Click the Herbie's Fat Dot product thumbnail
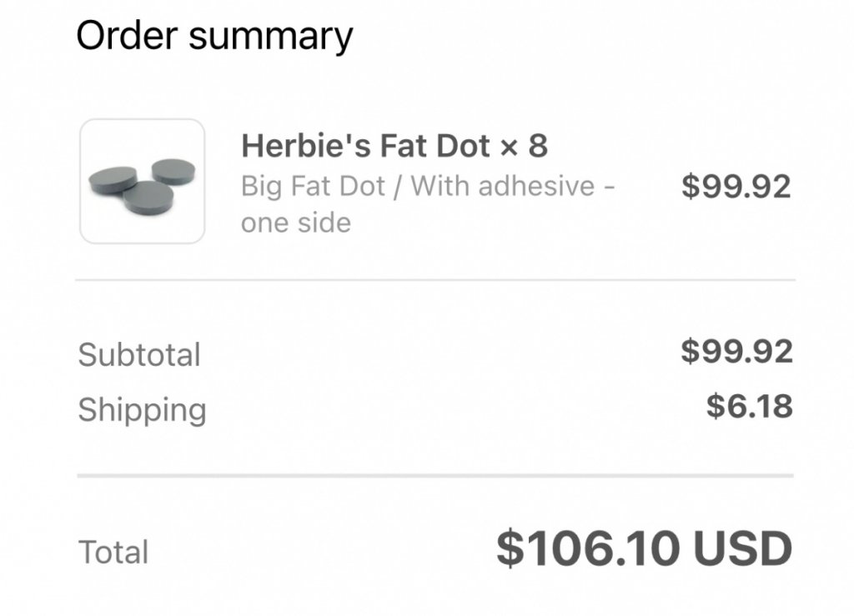The image size is (854, 616). click(x=142, y=181)
